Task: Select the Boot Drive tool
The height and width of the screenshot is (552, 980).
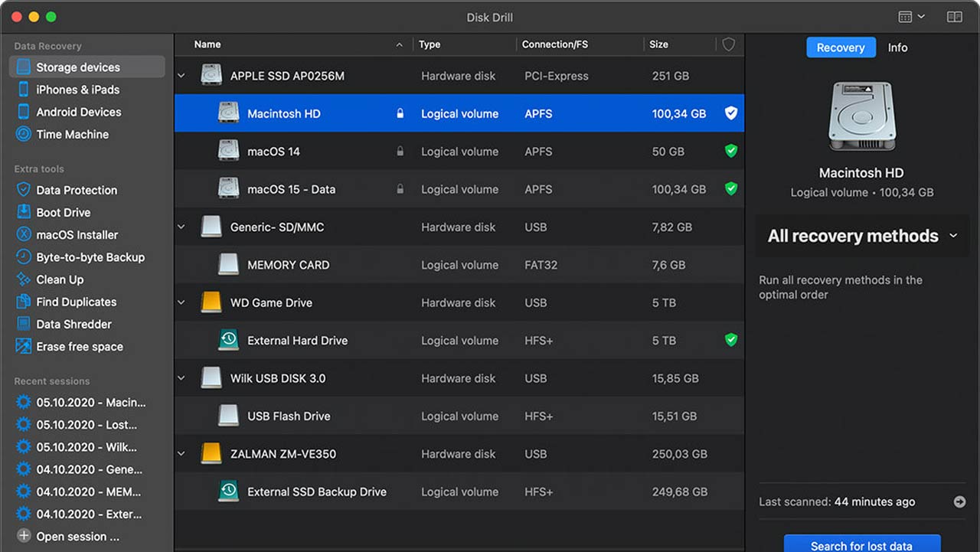Action: (x=63, y=212)
